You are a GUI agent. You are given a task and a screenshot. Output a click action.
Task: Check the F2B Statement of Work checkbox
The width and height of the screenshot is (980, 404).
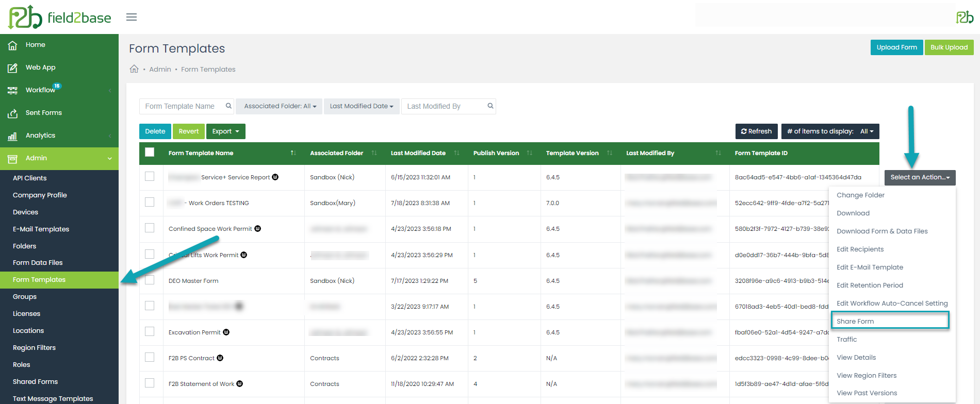(x=150, y=383)
